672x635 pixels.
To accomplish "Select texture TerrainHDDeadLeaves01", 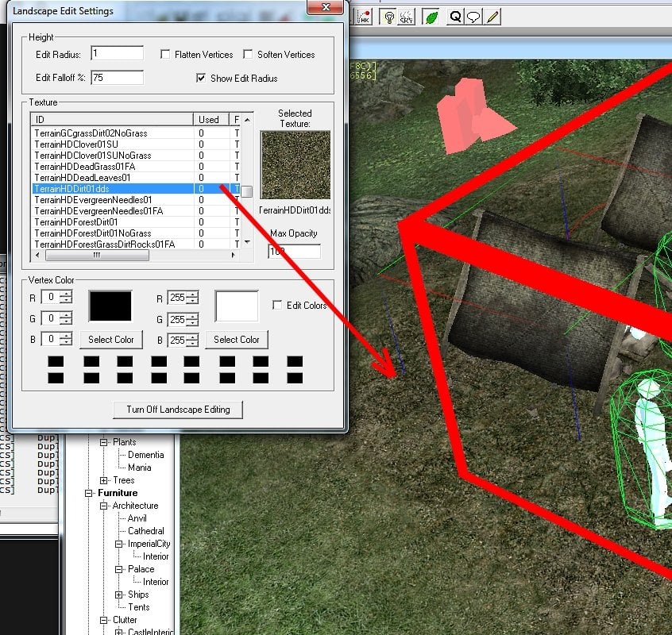I will (135, 178).
